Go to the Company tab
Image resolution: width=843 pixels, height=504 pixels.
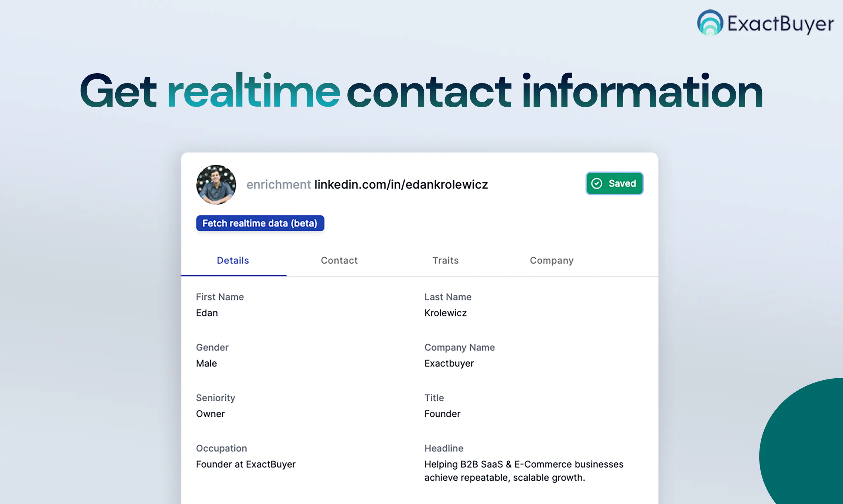[552, 260]
